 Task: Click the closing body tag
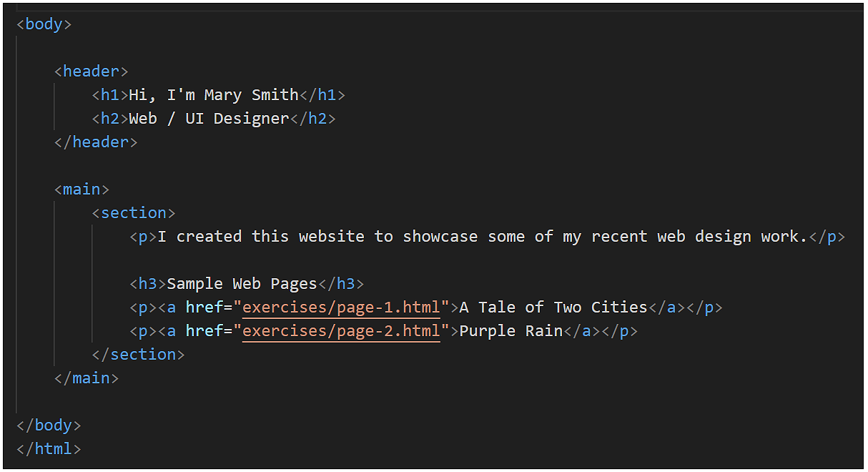click(x=47, y=425)
